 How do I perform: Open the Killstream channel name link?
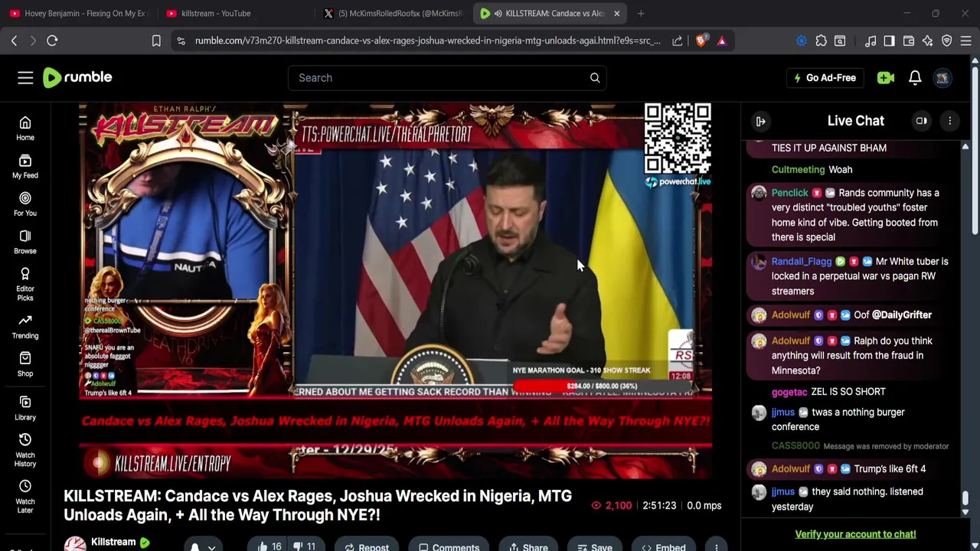[x=113, y=542]
